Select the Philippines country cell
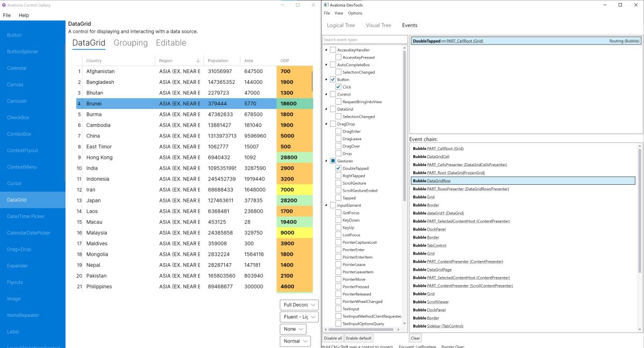Screen dimensions: 644x348 [x=119, y=286]
